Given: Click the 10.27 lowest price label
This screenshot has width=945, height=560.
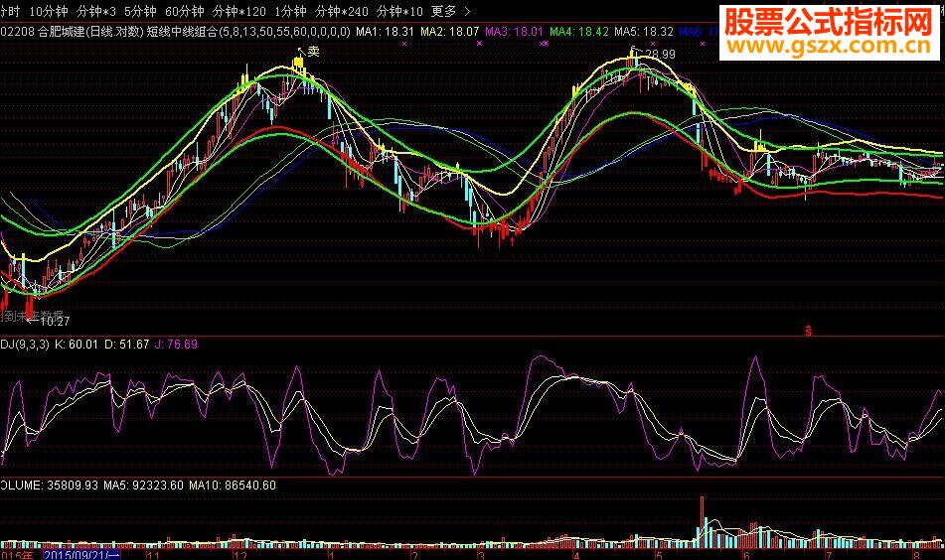Looking at the screenshot, I should (x=56, y=322).
